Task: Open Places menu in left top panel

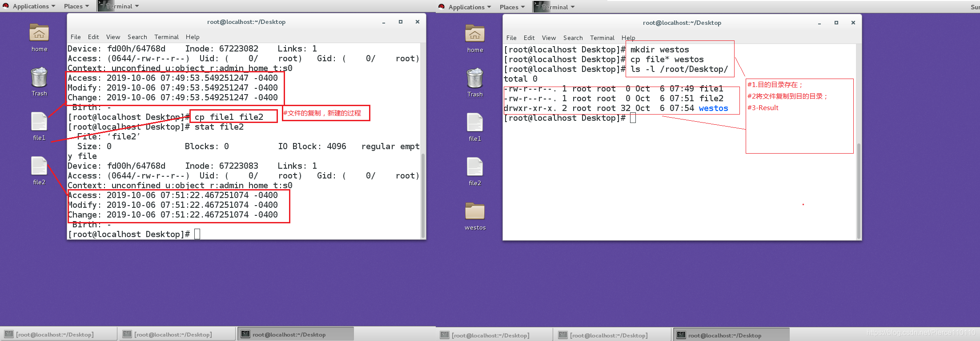Action: (76, 6)
